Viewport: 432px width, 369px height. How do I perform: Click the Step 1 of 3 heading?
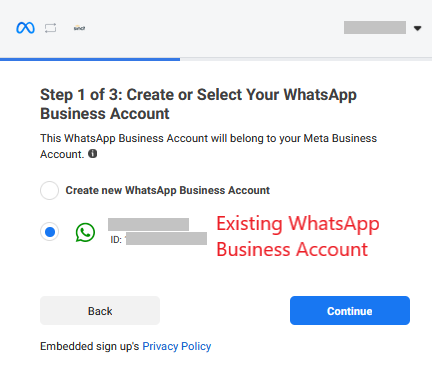tap(198, 104)
